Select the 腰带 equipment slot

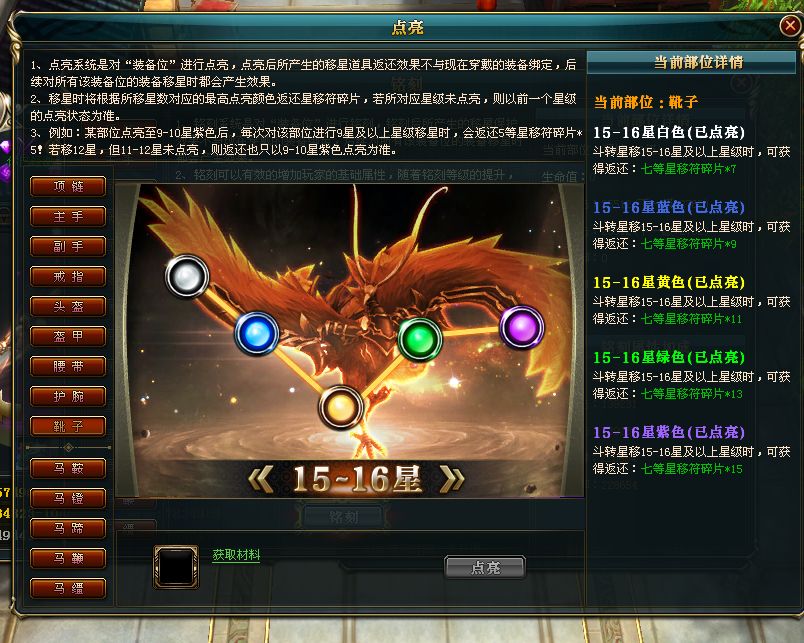pyautogui.click(x=68, y=366)
